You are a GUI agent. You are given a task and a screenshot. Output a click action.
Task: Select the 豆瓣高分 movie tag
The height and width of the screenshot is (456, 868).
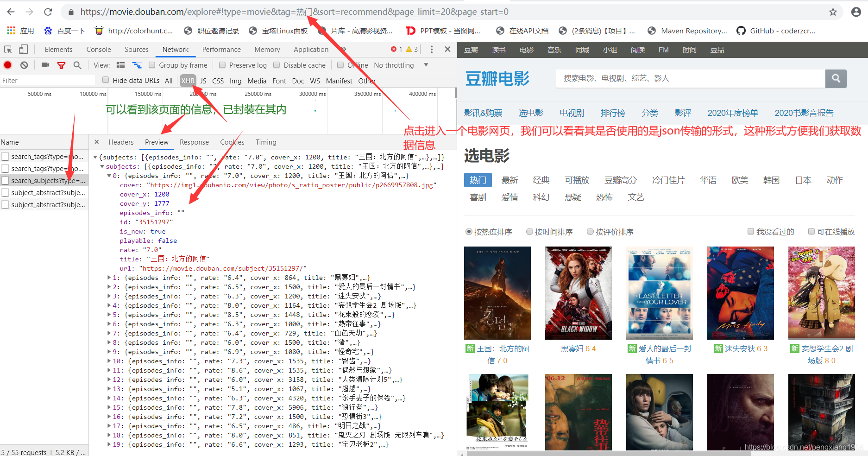coord(621,180)
